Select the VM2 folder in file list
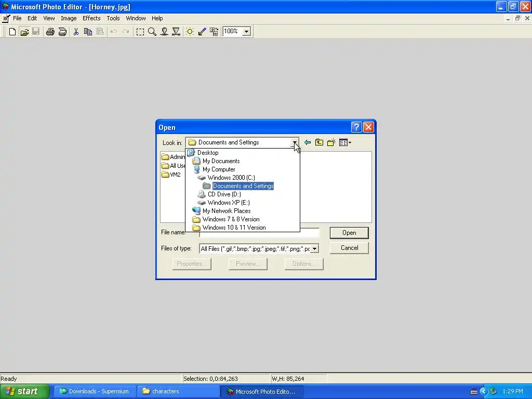The height and width of the screenshot is (399, 532). pyautogui.click(x=171, y=175)
